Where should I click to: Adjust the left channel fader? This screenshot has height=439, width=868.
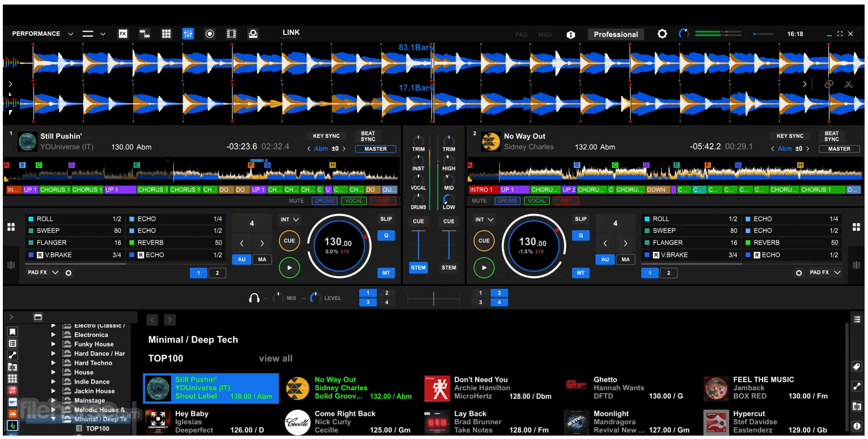pos(418,244)
